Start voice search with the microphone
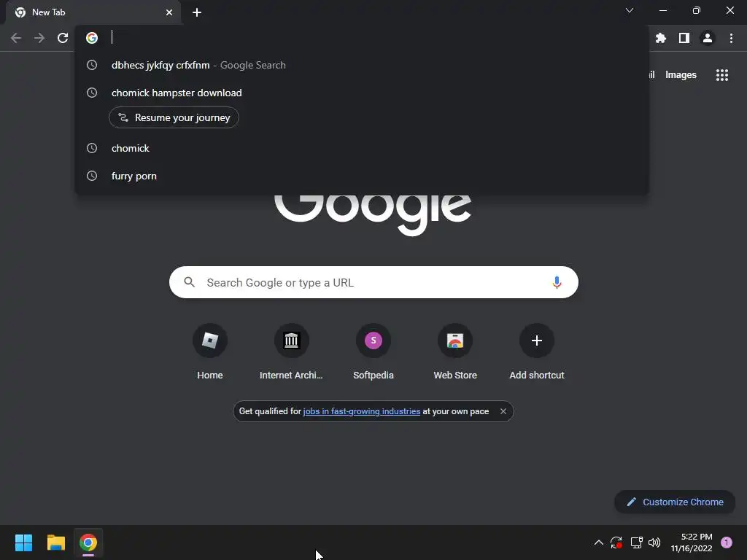 [x=557, y=282]
